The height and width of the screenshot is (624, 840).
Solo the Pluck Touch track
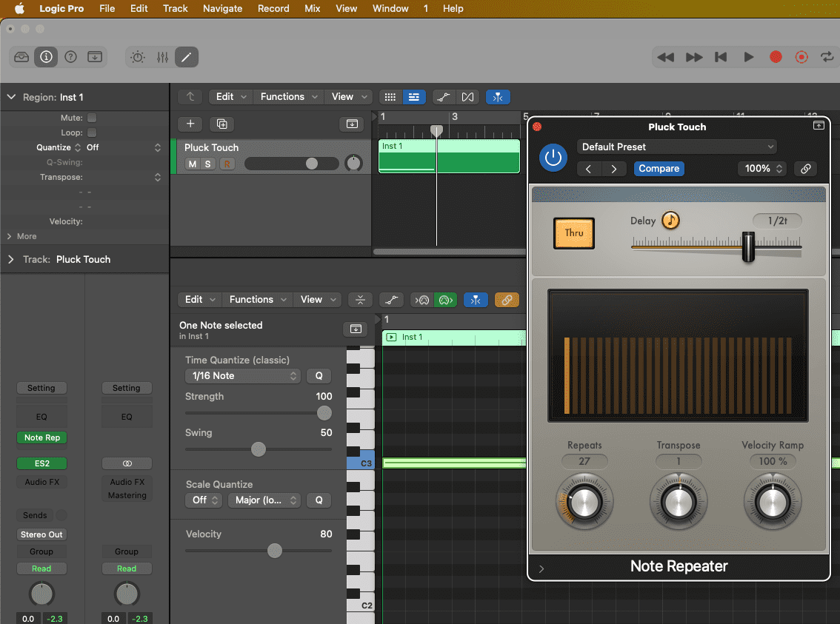(x=208, y=164)
